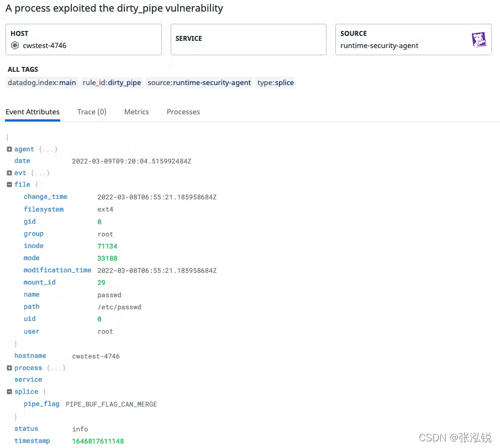This screenshot has height=448, width=500.
Task: Click the path attribute key
Action: [x=31, y=307]
